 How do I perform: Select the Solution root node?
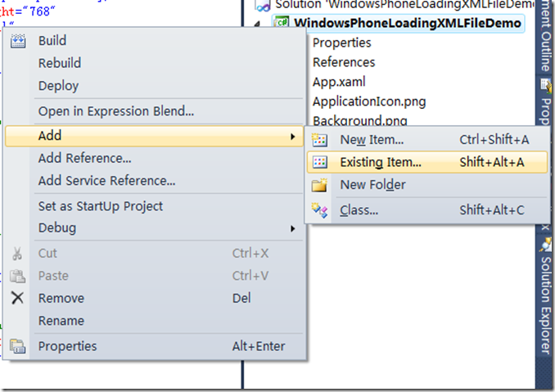405,5
